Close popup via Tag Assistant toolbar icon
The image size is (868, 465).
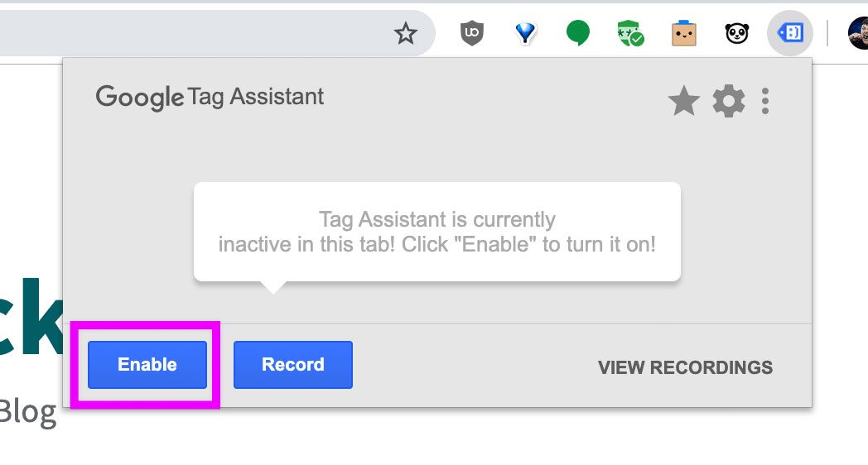point(790,32)
